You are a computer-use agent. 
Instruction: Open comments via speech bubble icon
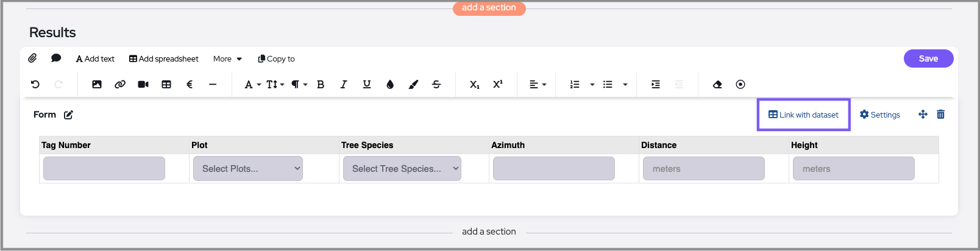pos(56,58)
